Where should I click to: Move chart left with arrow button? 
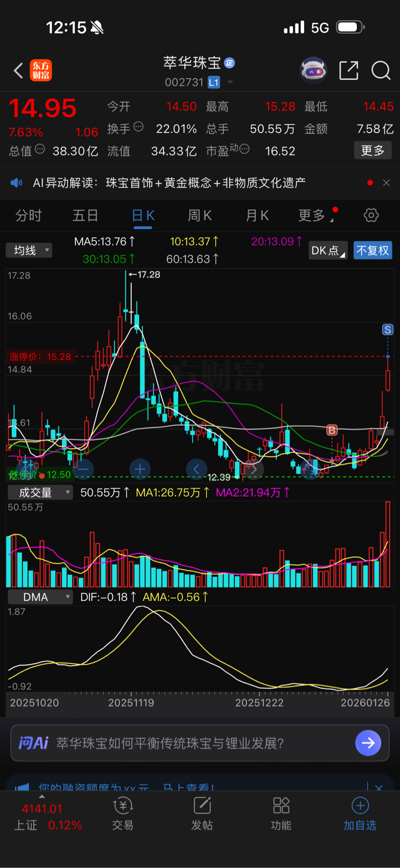[196, 469]
